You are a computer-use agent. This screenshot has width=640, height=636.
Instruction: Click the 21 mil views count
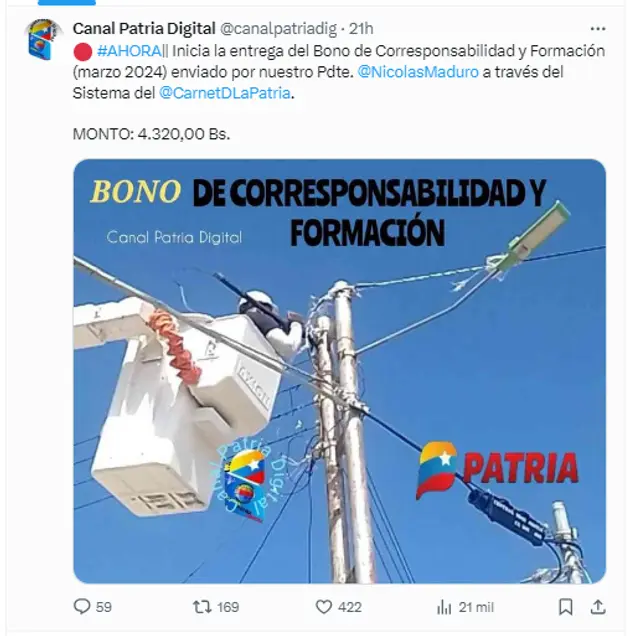click(x=476, y=607)
